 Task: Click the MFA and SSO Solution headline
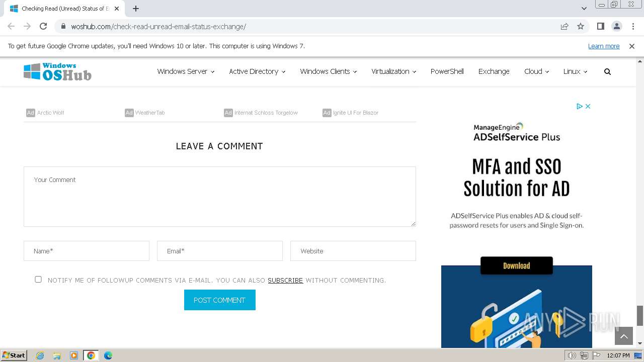[517, 177]
